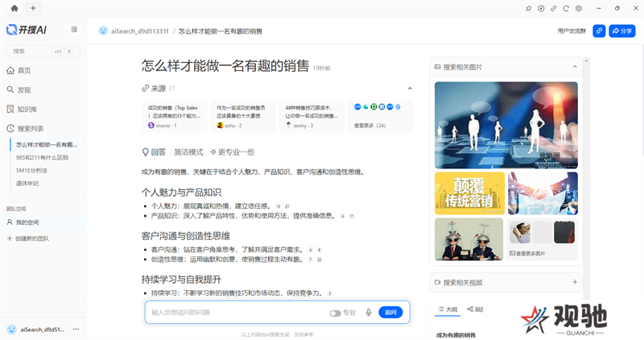Click the microphone voice input icon

click(369, 313)
